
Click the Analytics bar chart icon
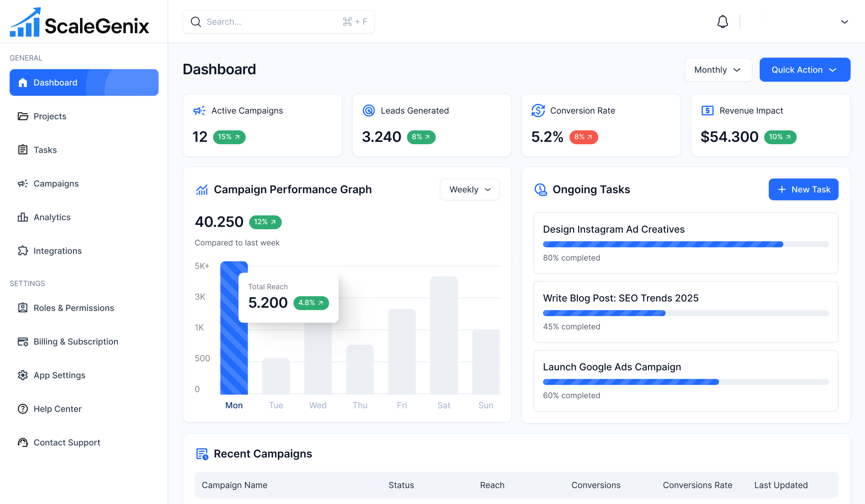coord(23,217)
